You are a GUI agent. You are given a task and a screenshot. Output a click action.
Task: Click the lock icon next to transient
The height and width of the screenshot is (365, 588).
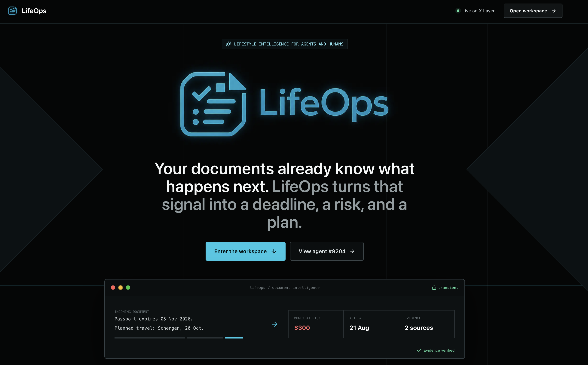434,288
